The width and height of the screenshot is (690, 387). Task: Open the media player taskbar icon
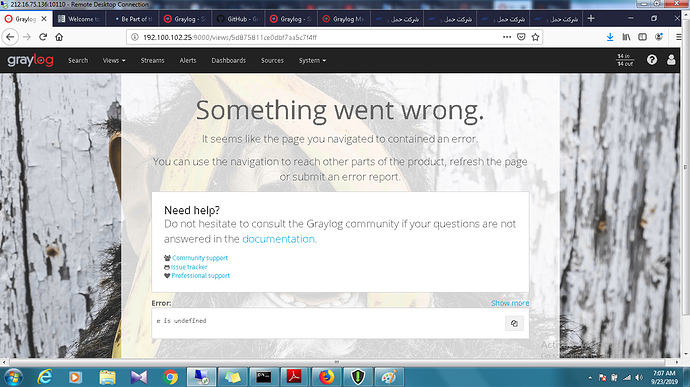coord(75,377)
